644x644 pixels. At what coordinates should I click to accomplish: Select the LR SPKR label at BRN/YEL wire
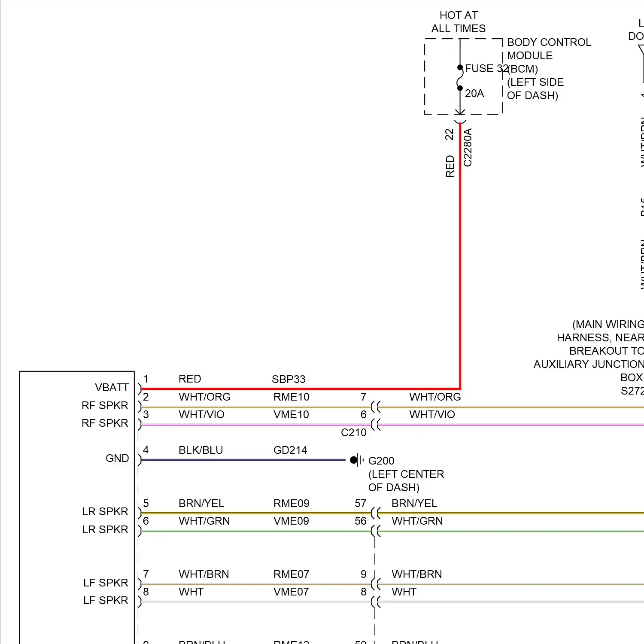tap(105, 512)
